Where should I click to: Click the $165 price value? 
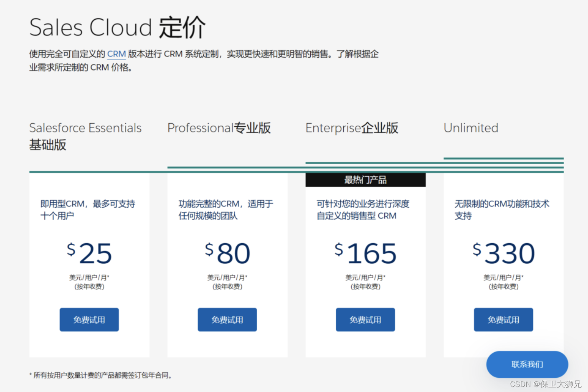(365, 253)
